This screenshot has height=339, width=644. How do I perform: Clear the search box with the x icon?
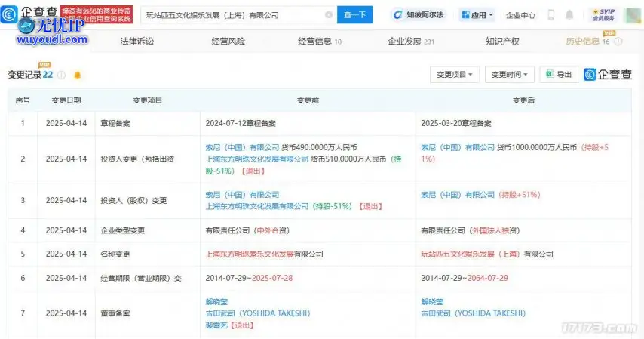[329, 15]
